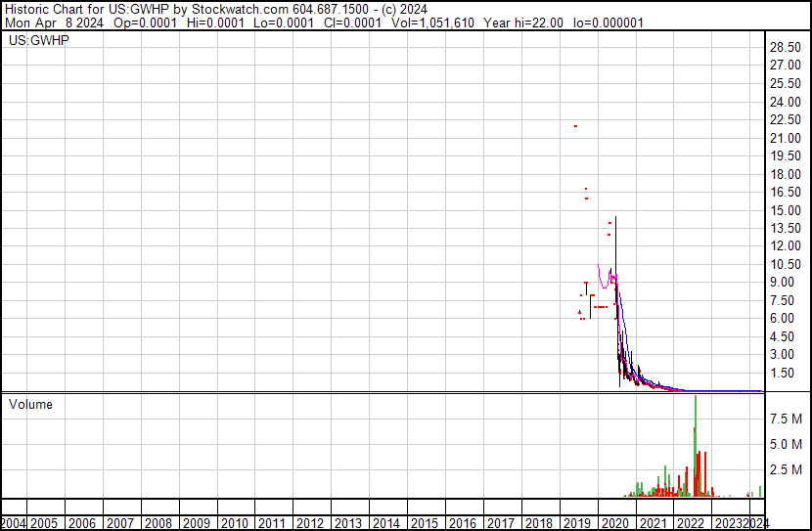Select the 2020 year marker on timeline
Viewport: 812px width, 531px height.
point(615,523)
